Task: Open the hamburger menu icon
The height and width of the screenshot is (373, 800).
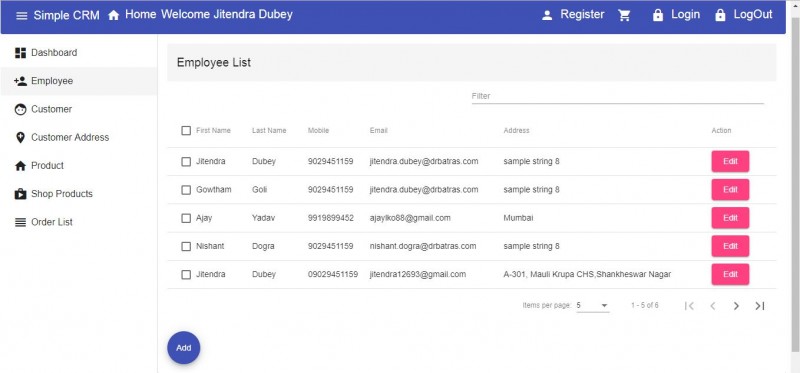Action: click(x=21, y=16)
